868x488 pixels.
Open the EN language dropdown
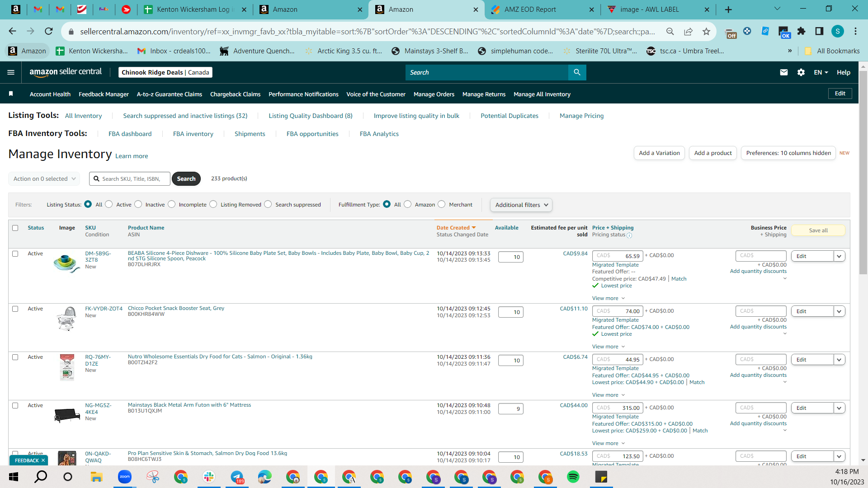821,72
